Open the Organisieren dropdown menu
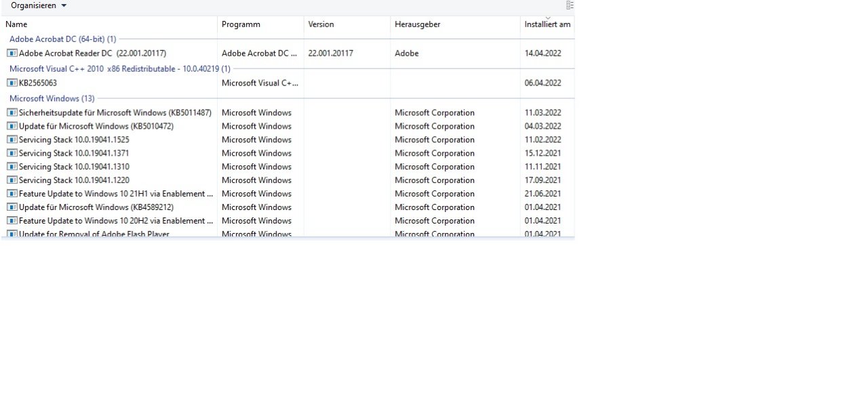Viewport: 868px width, 418px height. [38, 5]
